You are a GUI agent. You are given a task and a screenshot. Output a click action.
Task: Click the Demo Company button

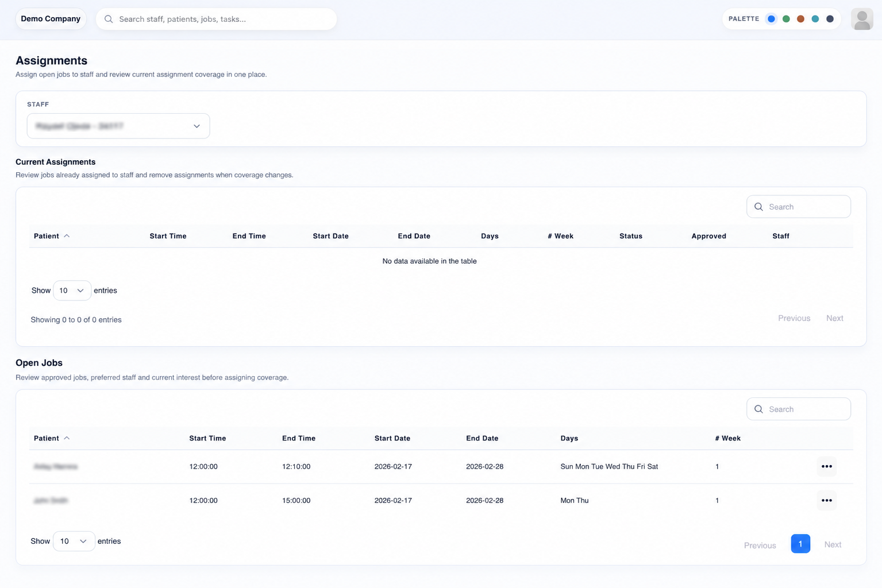point(51,19)
